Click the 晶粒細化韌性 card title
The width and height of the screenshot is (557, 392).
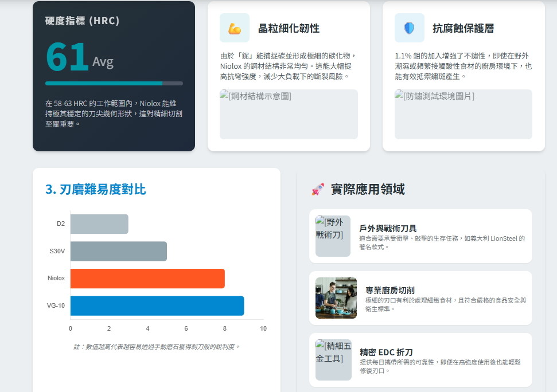pyautogui.click(x=289, y=29)
